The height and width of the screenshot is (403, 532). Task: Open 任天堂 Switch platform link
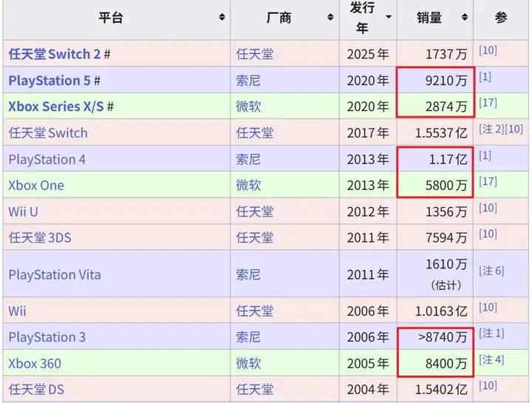[48, 133]
